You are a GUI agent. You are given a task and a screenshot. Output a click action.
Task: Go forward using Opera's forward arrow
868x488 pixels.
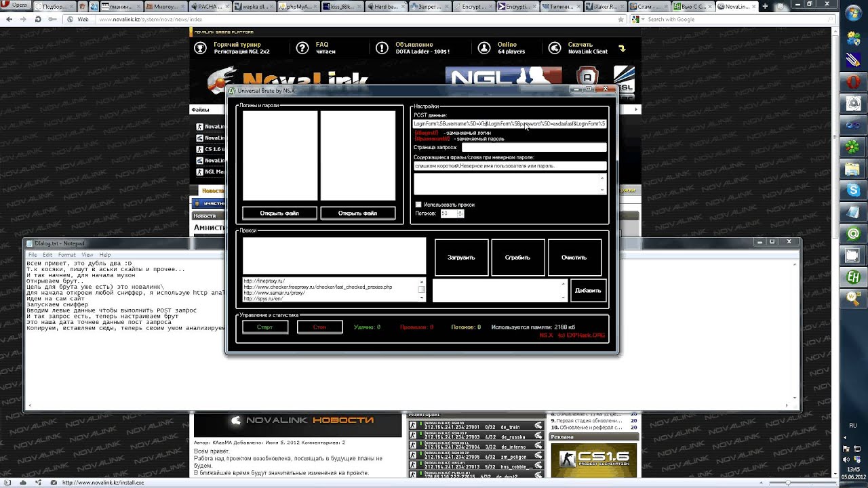[22, 19]
